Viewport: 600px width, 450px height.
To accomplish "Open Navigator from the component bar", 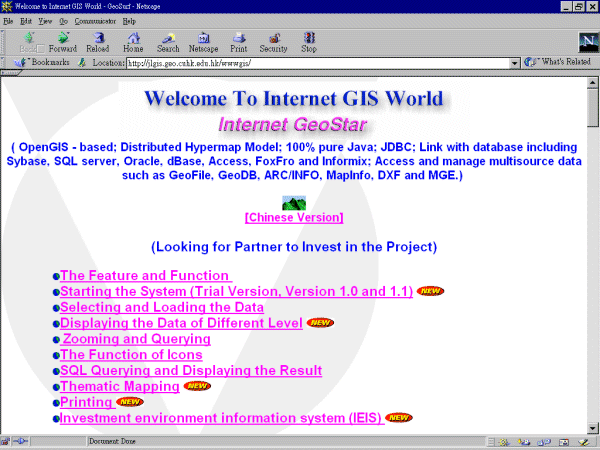I will 504,442.
